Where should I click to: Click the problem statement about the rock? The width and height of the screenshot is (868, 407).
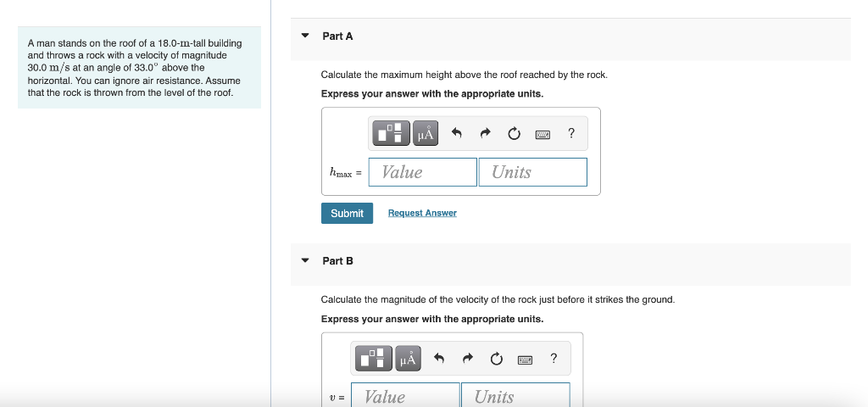135,68
